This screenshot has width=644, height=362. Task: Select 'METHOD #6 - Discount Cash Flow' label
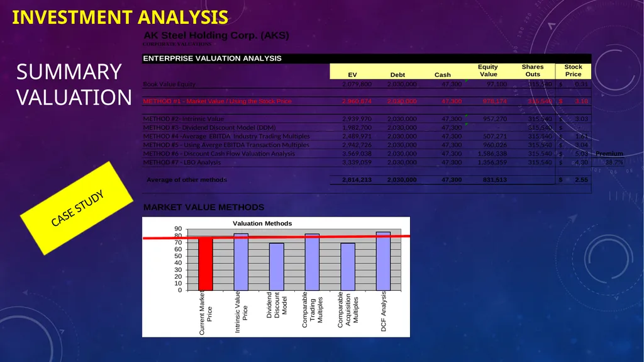pyautogui.click(x=219, y=154)
